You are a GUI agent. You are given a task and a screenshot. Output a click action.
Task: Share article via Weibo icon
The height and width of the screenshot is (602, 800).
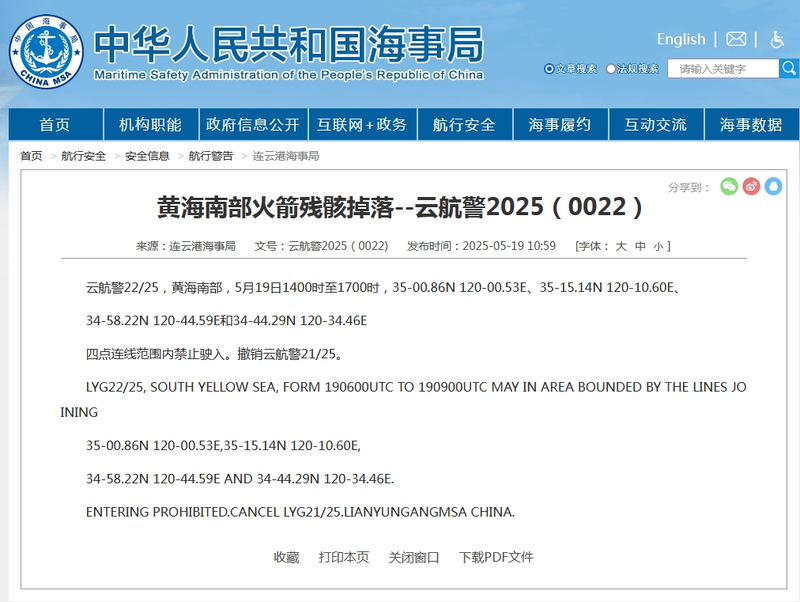pos(751,186)
